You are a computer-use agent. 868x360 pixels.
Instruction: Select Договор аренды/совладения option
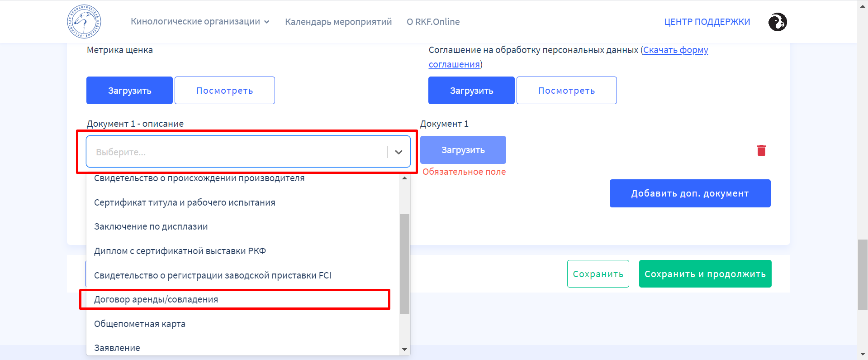156,299
